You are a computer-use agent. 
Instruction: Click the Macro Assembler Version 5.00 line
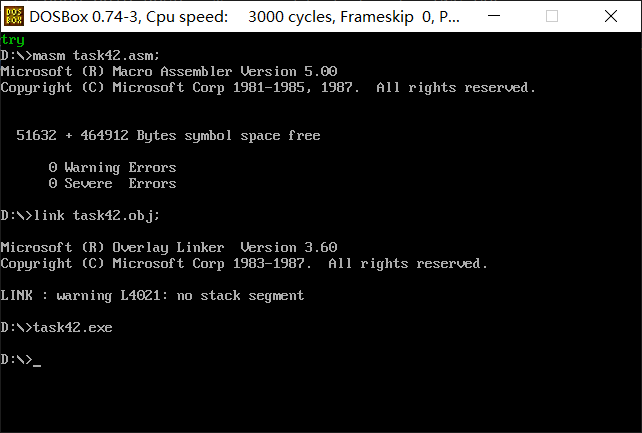click(168, 72)
